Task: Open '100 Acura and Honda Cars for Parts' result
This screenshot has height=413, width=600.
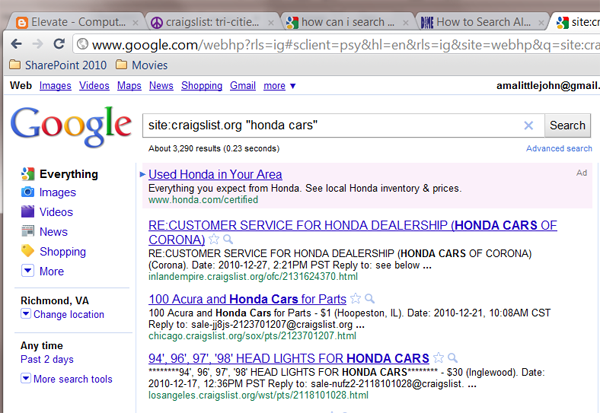Action: 247,299
